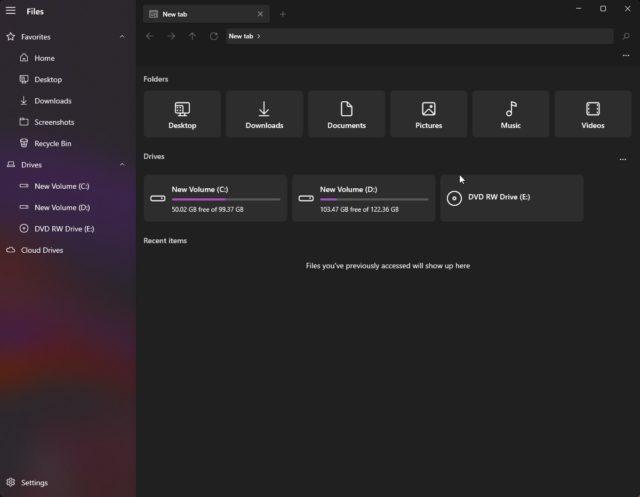Click the Drives section icon in sidebar
The width and height of the screenshot is (640, 497).
click(11, 164)
